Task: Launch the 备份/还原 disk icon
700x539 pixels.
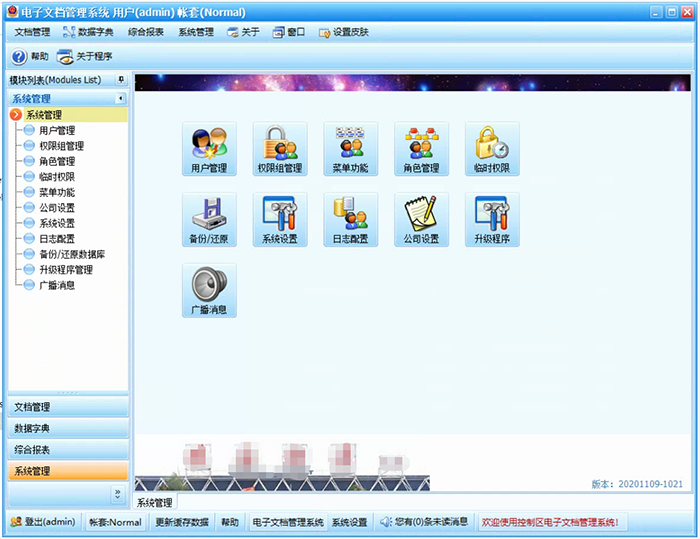Action: click(x=209, y=219)
